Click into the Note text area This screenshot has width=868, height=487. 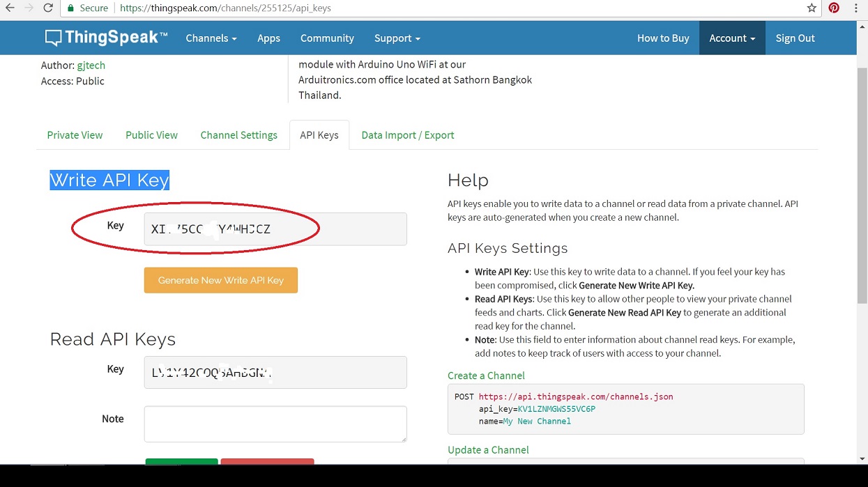click(275, 424)
